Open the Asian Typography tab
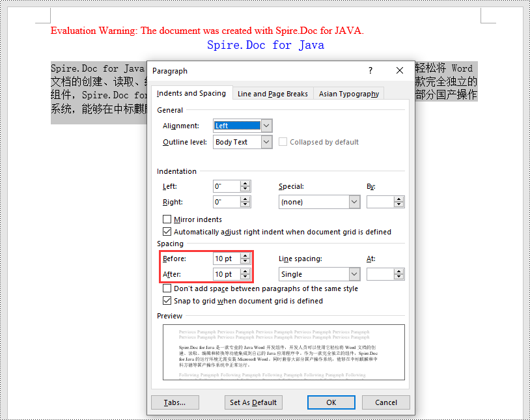This screenshot has height=420, width=530. tap(348, 94)
